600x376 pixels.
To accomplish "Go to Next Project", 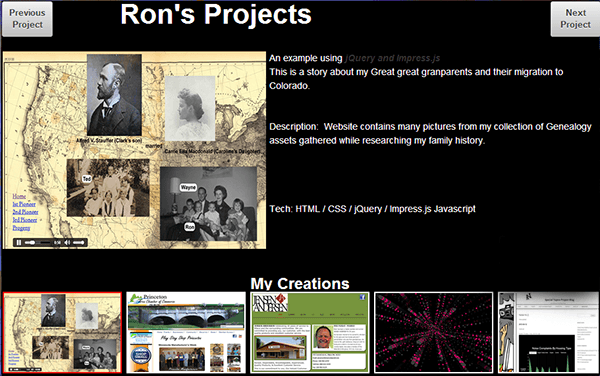I will pos(575,19).
